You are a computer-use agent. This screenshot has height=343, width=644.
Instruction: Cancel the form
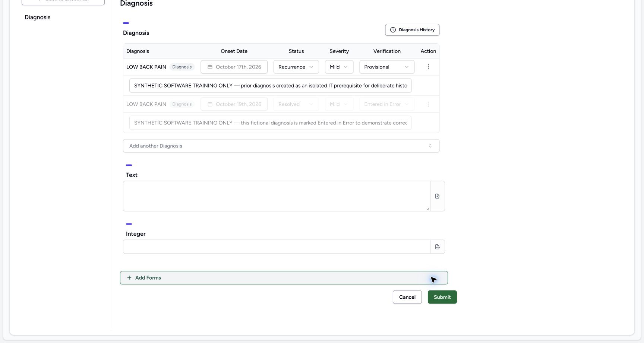[x=407, y=297]
